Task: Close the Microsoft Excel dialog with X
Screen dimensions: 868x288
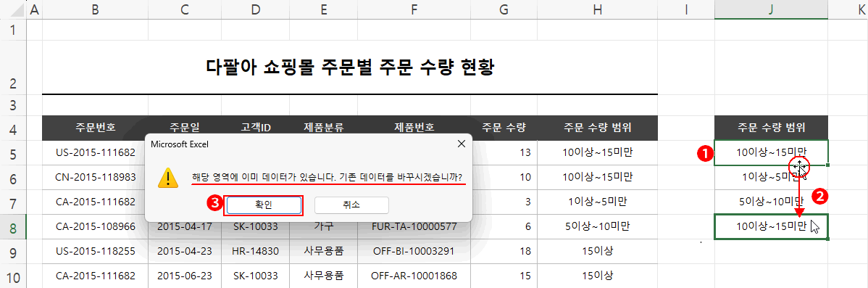Action: tap(461, 144)
